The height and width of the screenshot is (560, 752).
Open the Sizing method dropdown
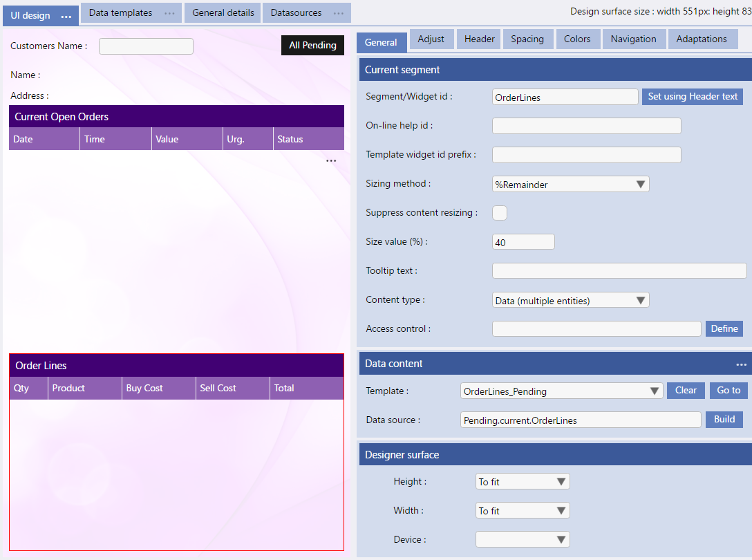pos(571,185)
